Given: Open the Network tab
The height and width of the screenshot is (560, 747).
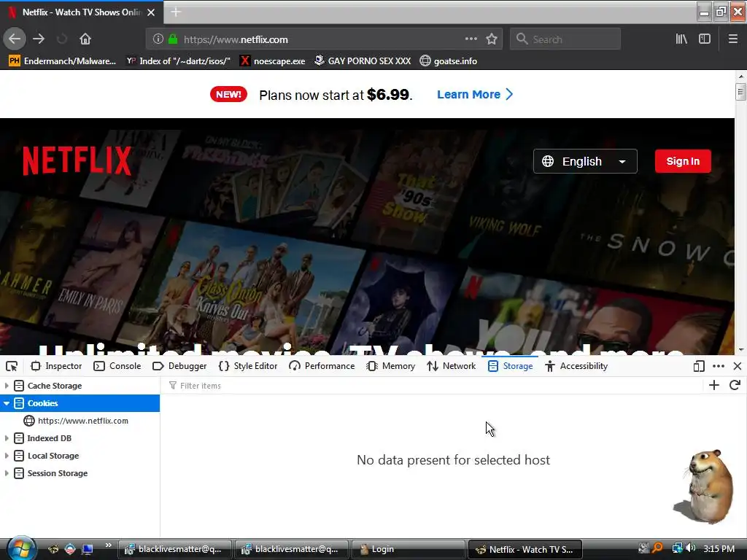Looking at the screenshot, I should click(451, 366).
